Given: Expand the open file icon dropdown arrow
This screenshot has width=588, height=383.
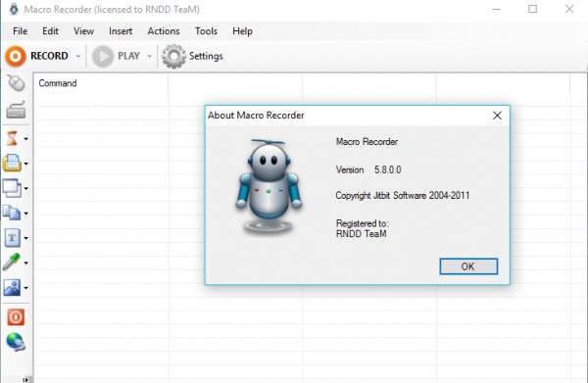Looking at the screenshot, I should [x=25, y=164].
